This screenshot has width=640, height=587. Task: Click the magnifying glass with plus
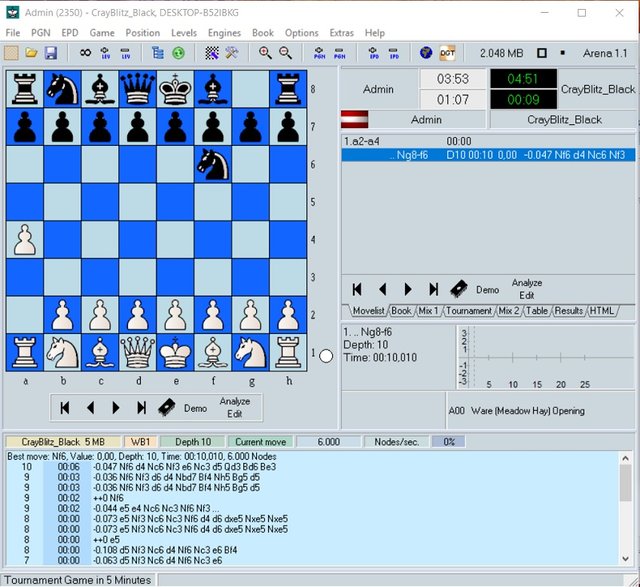[265, 53]
